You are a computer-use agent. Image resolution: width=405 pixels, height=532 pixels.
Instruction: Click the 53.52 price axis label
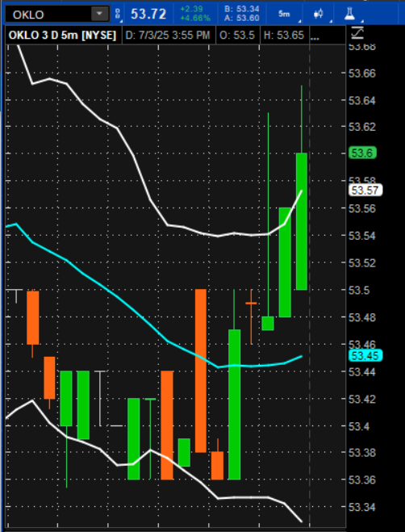tap(362, 262)
